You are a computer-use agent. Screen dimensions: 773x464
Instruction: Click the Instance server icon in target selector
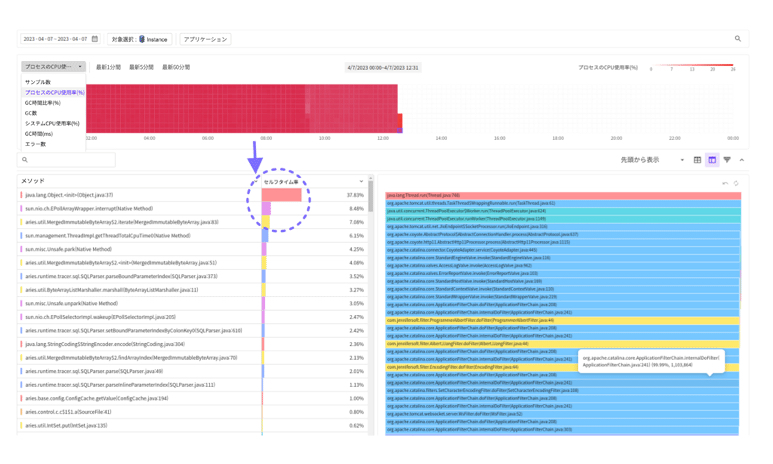point(142,39)
